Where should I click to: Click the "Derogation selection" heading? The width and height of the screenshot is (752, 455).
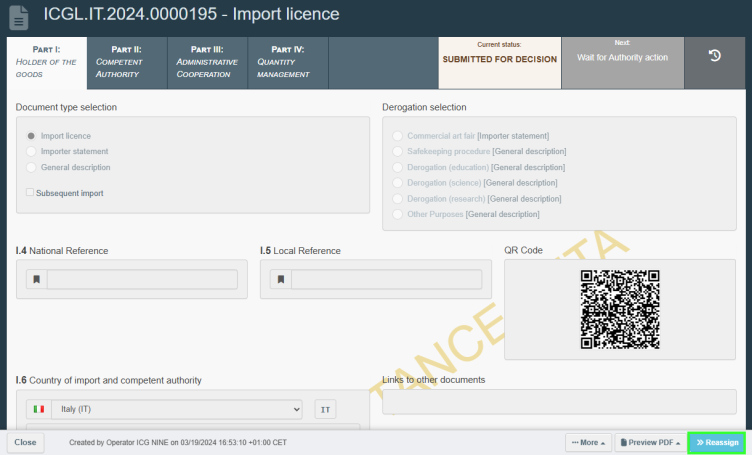point(424,107)
